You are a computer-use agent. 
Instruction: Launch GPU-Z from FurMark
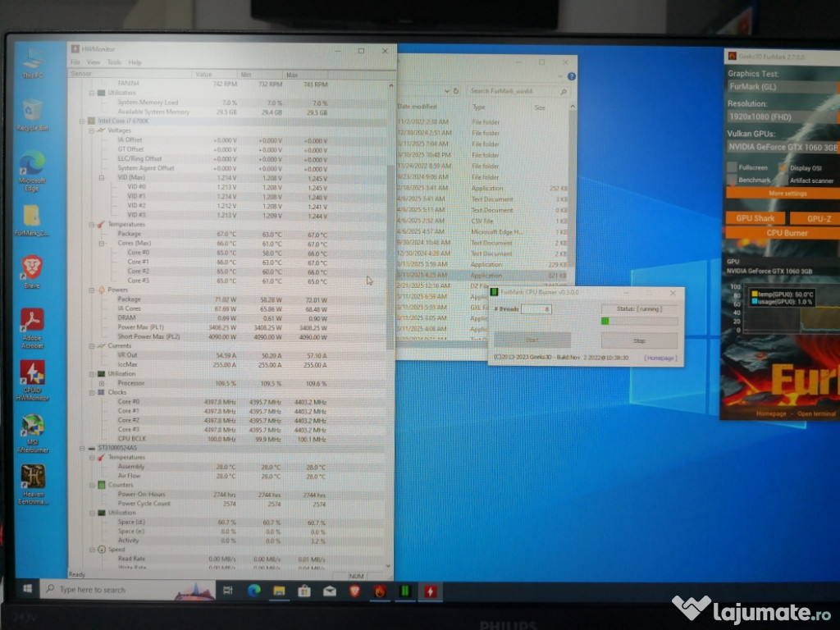(x=815, y=218)
